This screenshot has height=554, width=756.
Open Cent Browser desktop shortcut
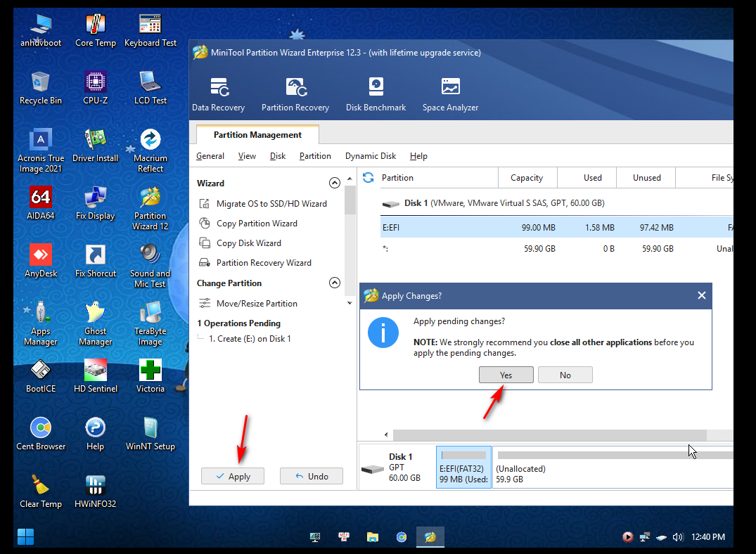click(x=41, y=434)
